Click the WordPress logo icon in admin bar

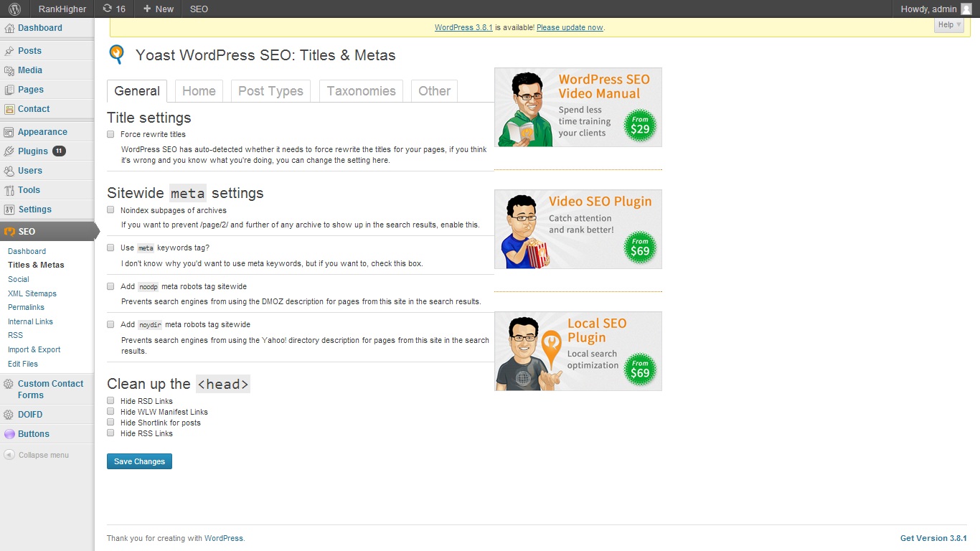pyautogui.click(x=14, y=9)
